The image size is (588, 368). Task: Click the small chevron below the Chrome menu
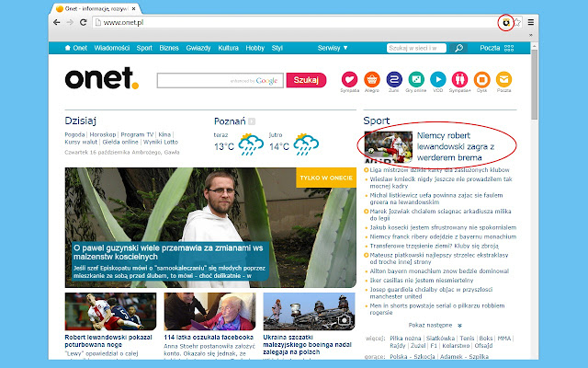coord(531,35)
